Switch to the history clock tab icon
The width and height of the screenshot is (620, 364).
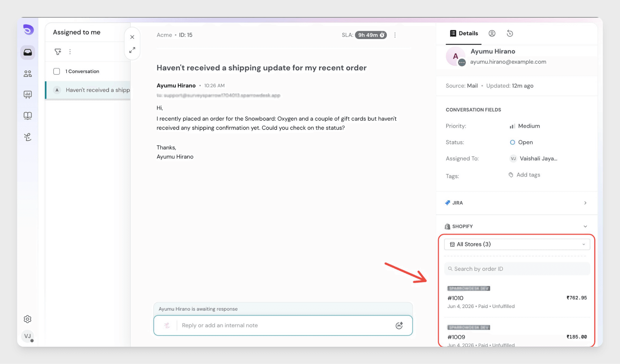tap(510, 33)
